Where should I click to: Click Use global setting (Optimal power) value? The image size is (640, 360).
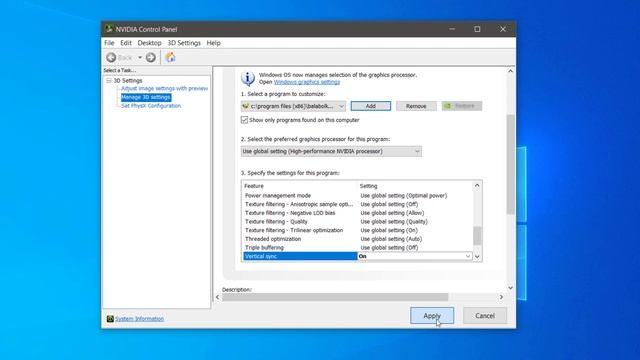[x=404, y=196]
